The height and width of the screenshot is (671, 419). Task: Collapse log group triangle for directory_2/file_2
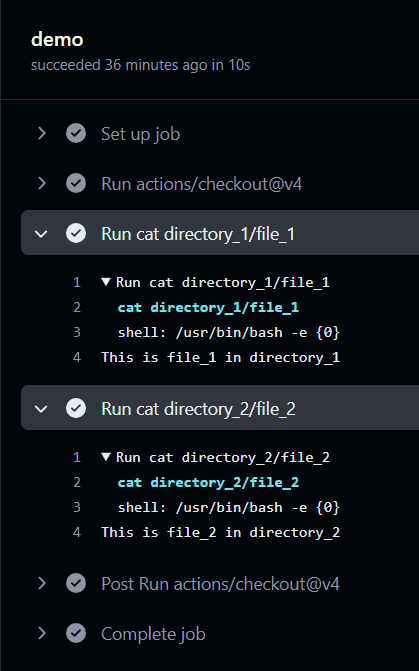pos(106,457)
